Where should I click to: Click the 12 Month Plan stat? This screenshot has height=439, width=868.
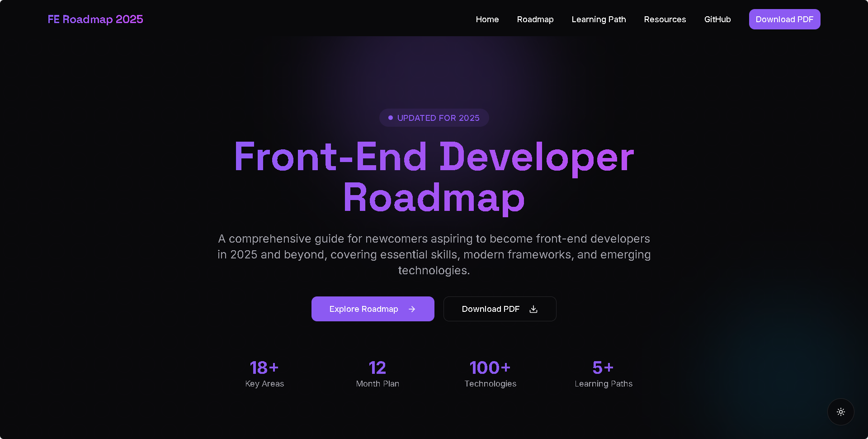pyautogui.click(x=377, y=373)
